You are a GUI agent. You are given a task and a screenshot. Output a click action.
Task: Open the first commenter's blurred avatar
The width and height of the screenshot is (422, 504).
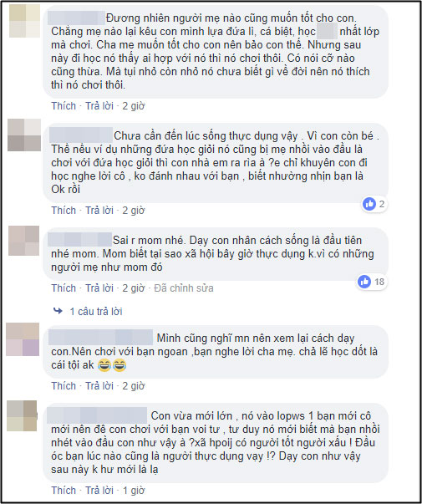(24, 21)
